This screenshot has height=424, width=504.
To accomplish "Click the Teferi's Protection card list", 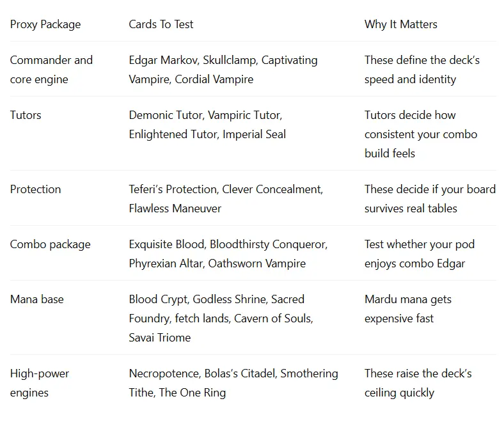I will 226,199.
